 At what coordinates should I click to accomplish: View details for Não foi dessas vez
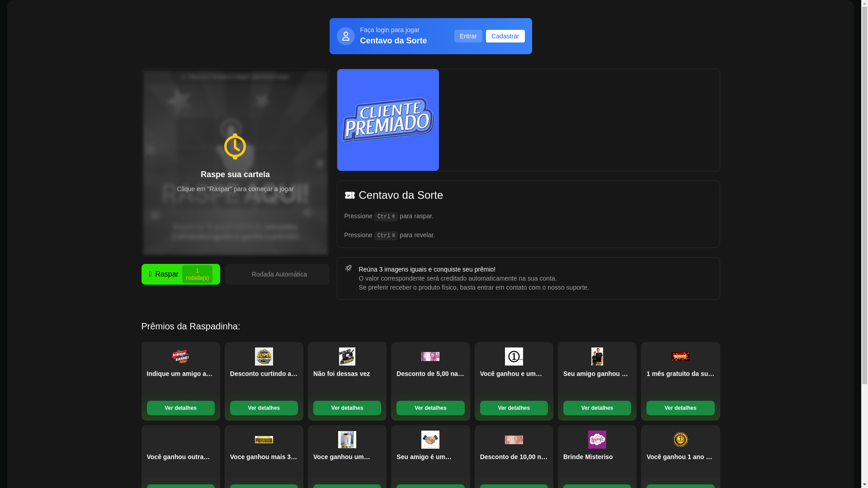click(x=347, y=408)
